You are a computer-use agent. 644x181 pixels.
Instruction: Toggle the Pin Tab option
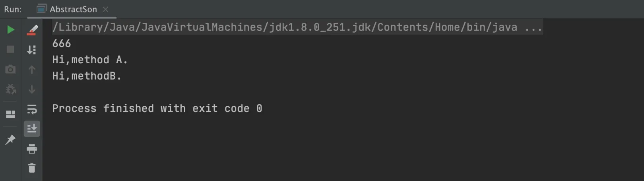[11, 139]
